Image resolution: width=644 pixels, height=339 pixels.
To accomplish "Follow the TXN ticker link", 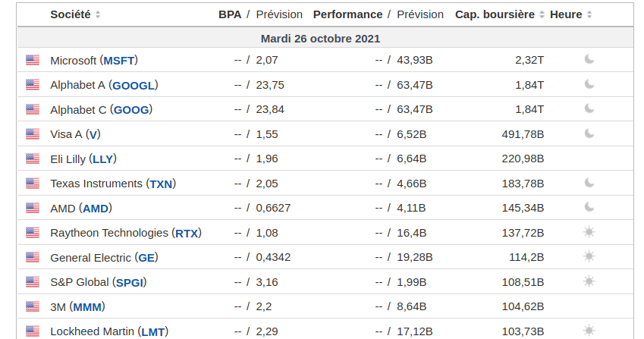I will tap(160, 184).
